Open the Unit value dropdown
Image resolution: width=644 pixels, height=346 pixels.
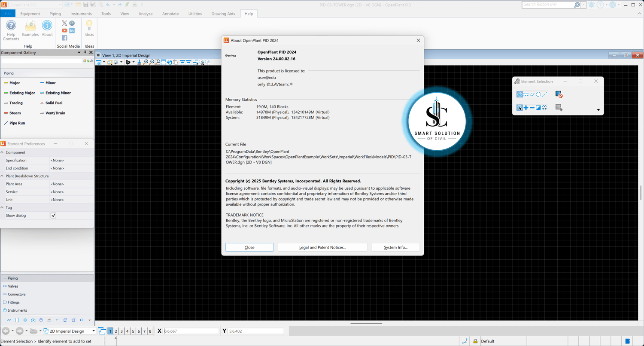[71, 200]
